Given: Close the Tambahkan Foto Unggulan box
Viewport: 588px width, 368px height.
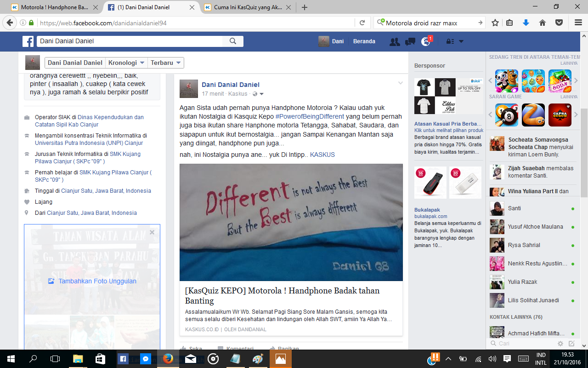Looking at the screenshot, I should (152, 232).
